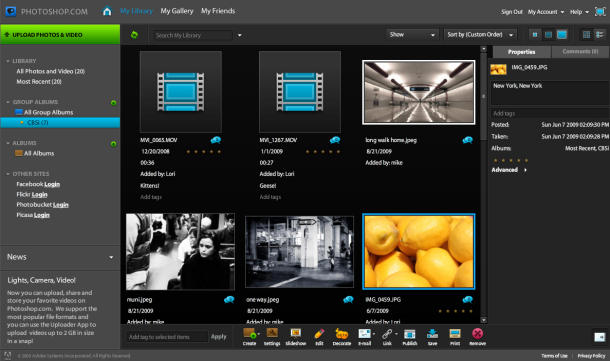Screen dimensions: 610x361
Task: Click the Add tag to selected items field
Action: tap(167, 337)
